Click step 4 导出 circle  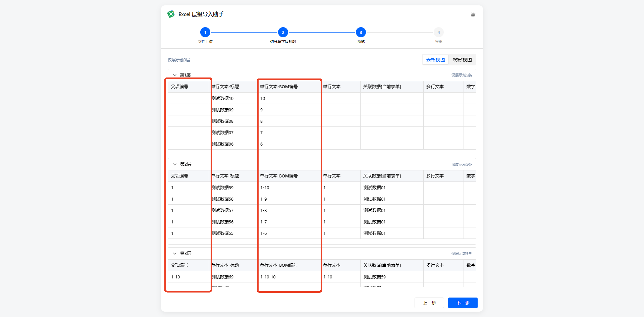click(x=439, y=33)
